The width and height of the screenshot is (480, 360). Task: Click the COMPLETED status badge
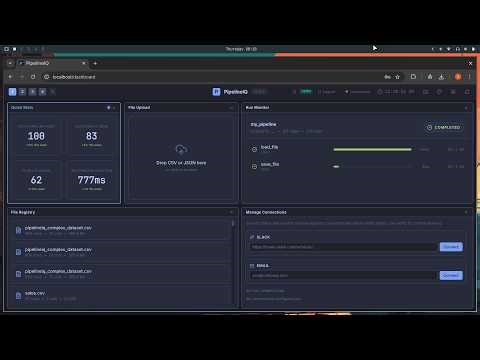coord(444,127)
